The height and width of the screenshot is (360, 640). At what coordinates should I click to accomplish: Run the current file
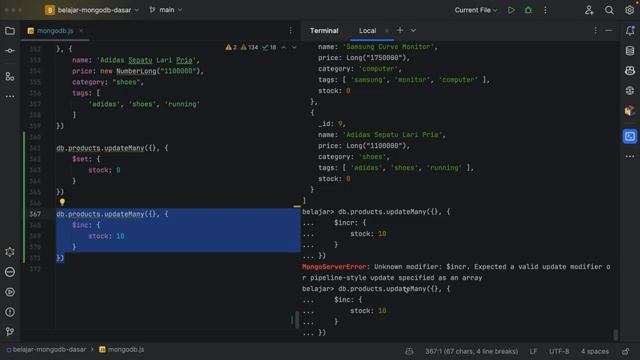pos(511,10)
